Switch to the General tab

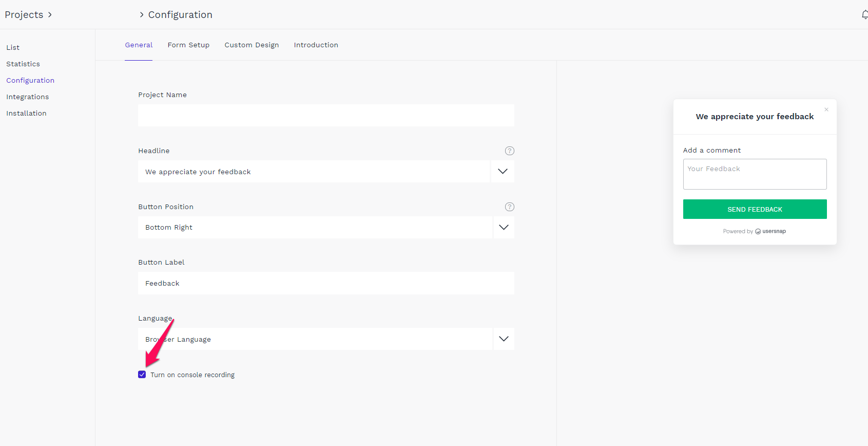point(139,45)
